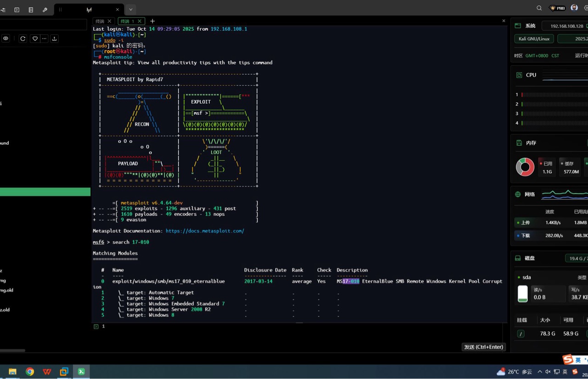Close the lyf session tab
Image resolution: width=588 pixels, height=379 pixels.
tap(118, 10)
